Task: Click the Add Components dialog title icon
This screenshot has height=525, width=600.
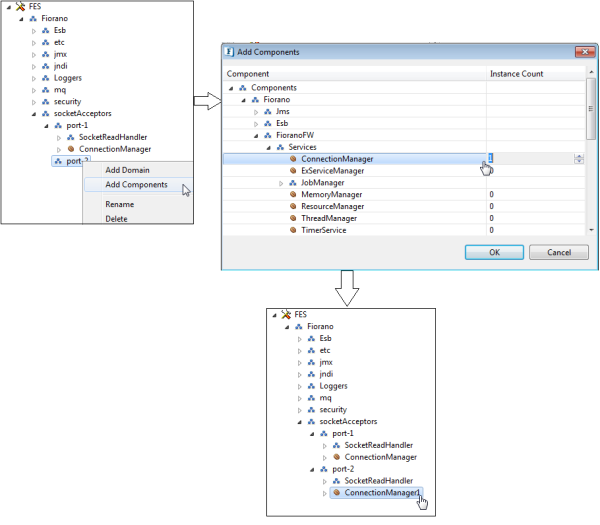Action: 231,52
